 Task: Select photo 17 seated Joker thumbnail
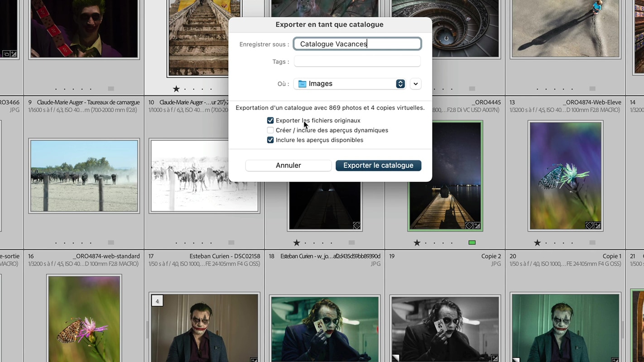click(x=204, y=328)
